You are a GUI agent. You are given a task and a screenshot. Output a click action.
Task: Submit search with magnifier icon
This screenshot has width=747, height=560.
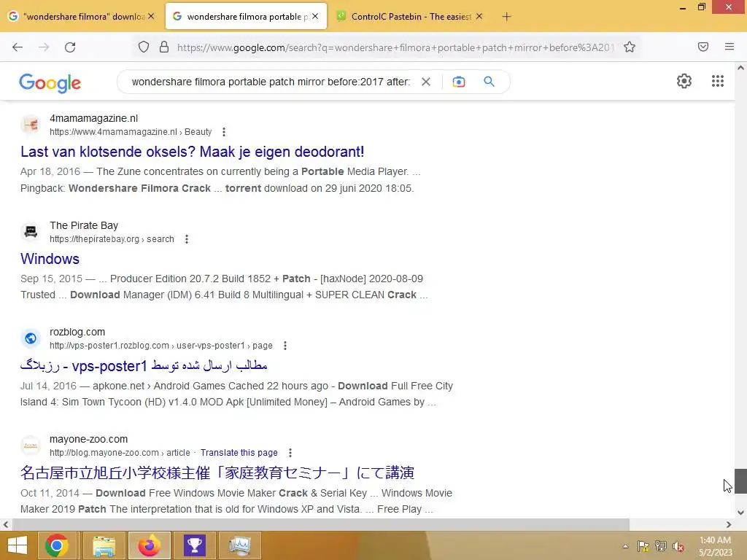click(489, 82)
